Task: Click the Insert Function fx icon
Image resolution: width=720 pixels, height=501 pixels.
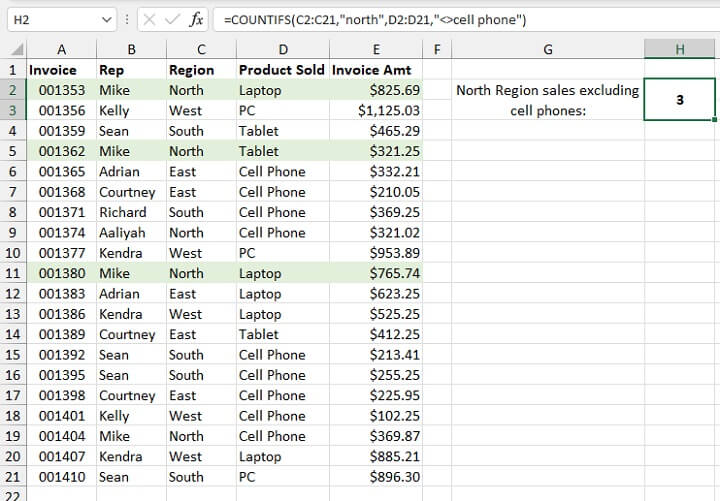Action: coord(197,20)
